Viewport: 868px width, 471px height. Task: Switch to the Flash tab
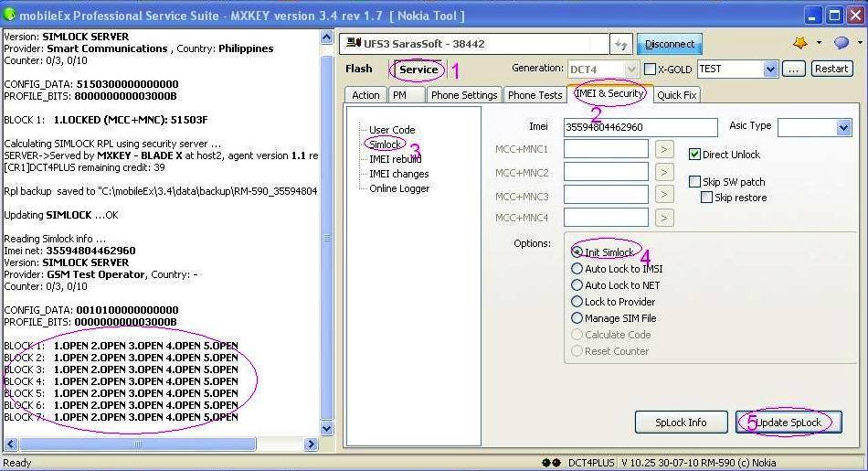[x=359, y=69]
